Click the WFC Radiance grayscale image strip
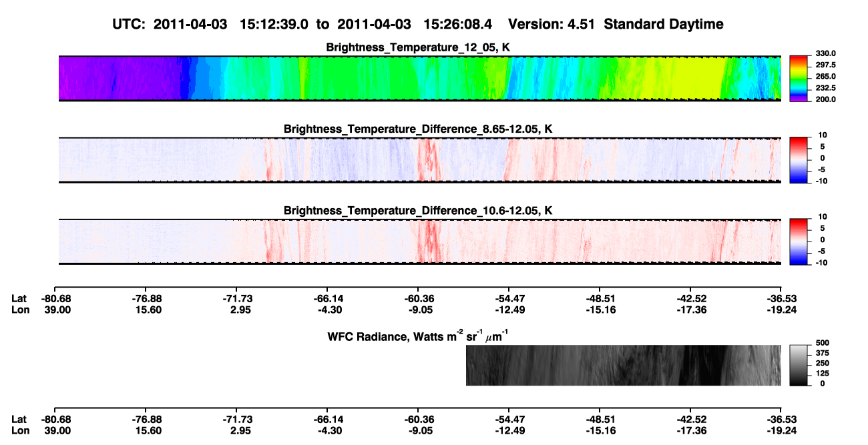Screen dimensions: 868x445 (x=624, y=365)
